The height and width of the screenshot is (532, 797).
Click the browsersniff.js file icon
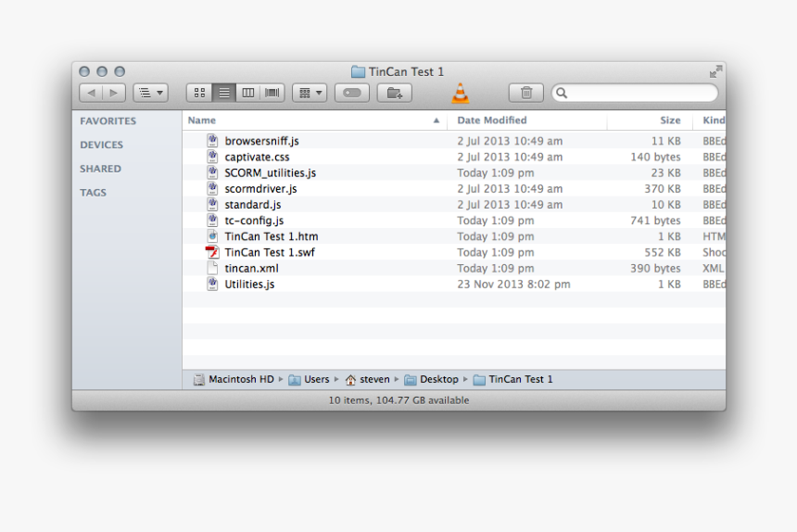click(x=212, y=141)
